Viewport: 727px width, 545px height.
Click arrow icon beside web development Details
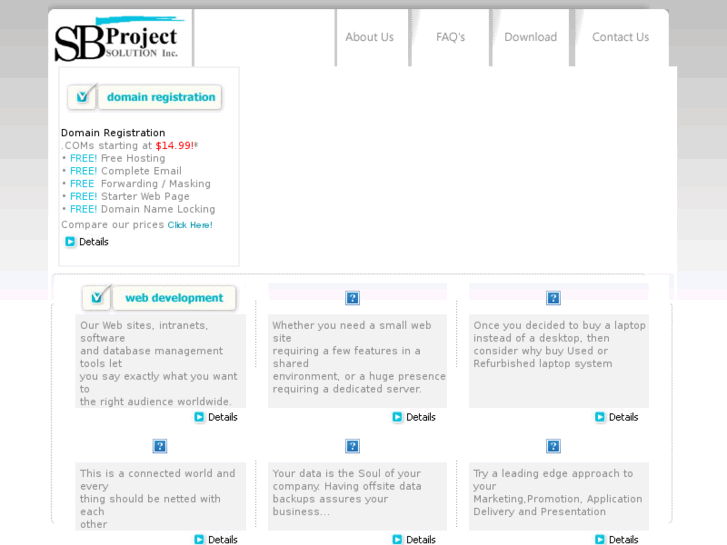pyautogui.click(x=199, y=417)
